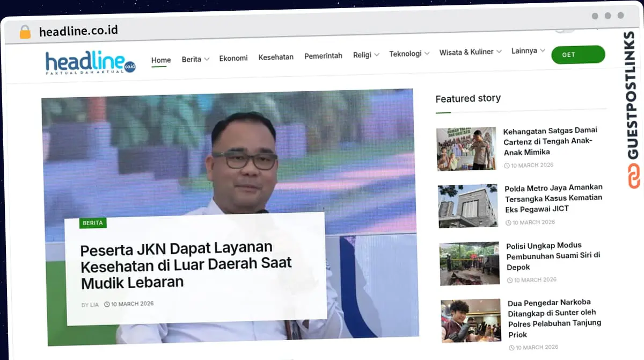The width and height of the screenshot is (644, 360).
Task: Open the Ekonomi menu item
Action: [233, 58]
